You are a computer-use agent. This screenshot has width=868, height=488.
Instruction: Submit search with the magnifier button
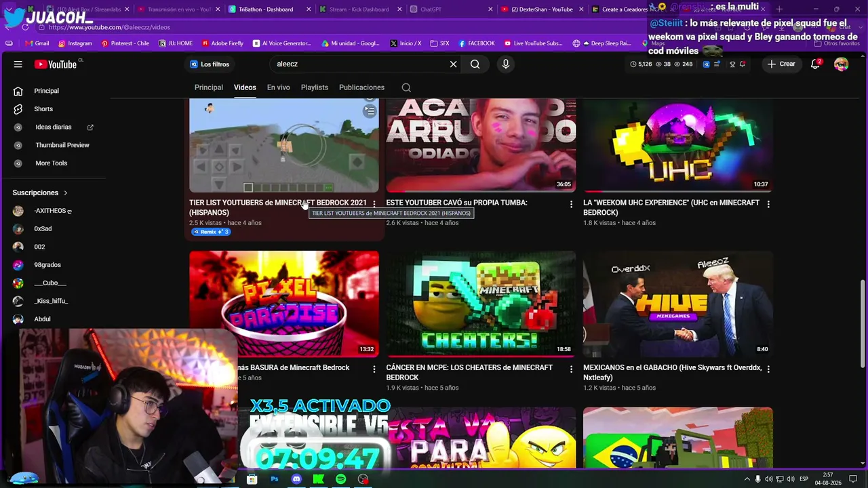pyautogui.click(x=475, y=64)
